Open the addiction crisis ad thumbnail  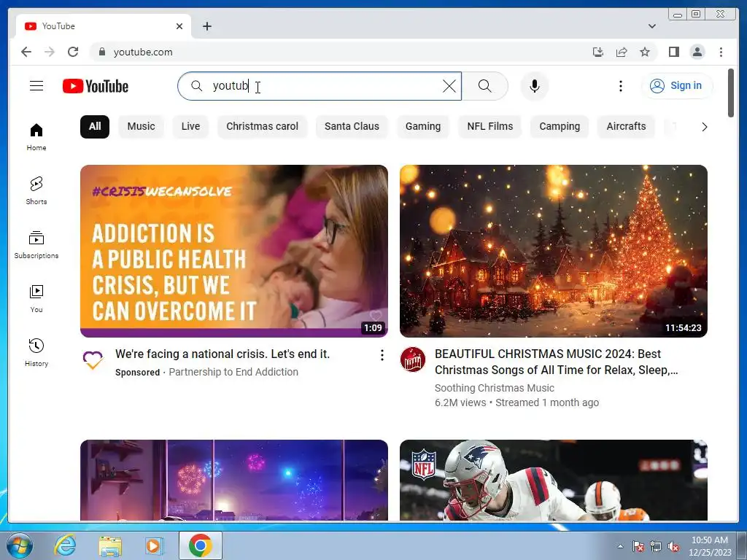234,251
